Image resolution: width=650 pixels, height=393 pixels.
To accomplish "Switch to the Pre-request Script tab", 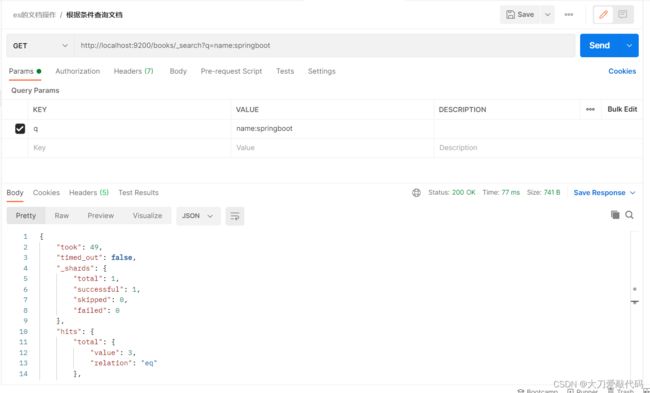I will coord(231,71).
